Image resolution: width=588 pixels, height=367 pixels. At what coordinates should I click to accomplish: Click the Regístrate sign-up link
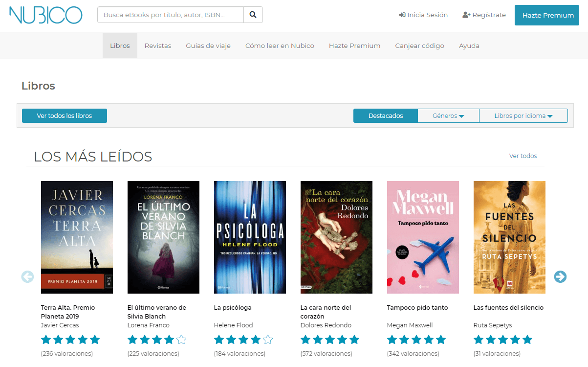click(484, 15)
